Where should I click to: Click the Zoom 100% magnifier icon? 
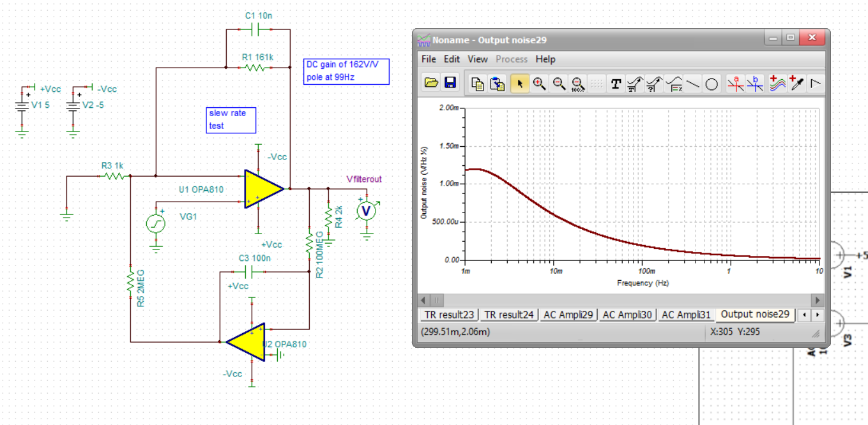tap(578, 84)
